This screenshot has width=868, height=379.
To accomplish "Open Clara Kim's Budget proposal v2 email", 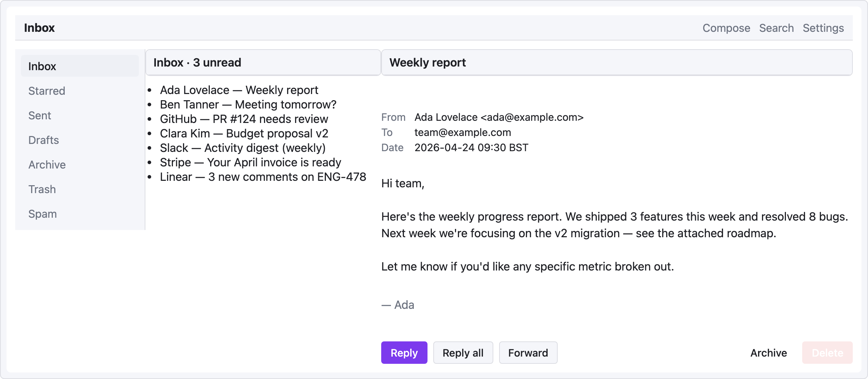I will coord(244,133).
